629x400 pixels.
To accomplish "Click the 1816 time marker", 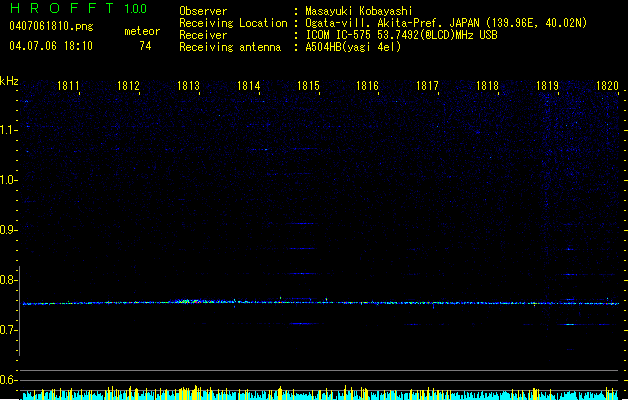I will click(367, 86).
